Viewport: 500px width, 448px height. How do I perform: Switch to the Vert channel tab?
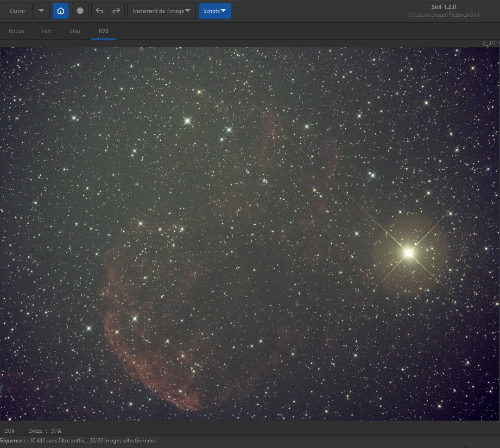(x=46, y=31)
